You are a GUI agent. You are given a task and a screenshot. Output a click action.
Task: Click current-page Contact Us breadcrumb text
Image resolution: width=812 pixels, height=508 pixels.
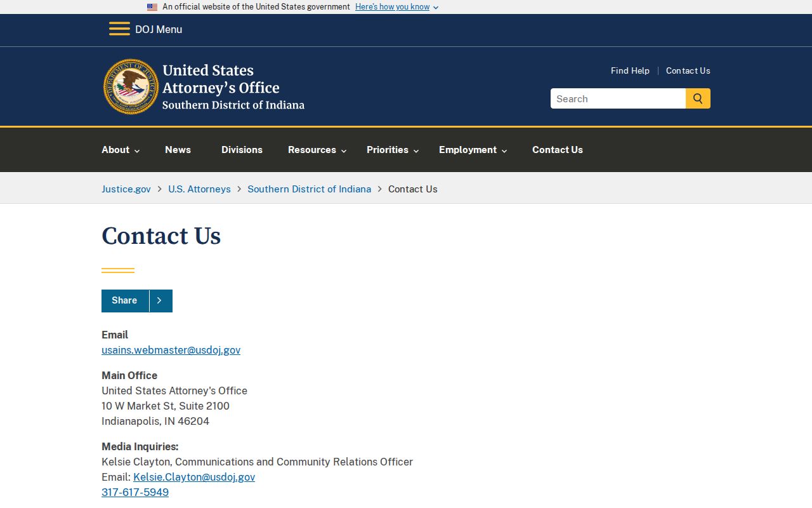click(x=413, y=189)
